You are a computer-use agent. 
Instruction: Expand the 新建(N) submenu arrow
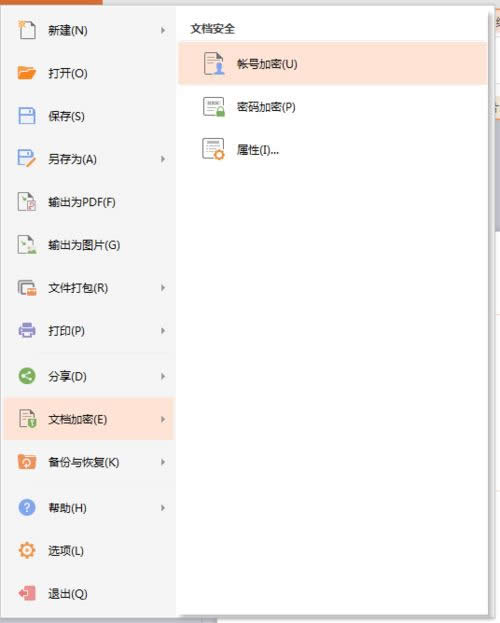click(x=163, y=30)
